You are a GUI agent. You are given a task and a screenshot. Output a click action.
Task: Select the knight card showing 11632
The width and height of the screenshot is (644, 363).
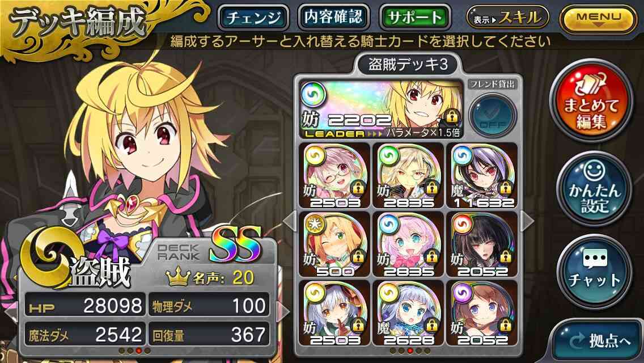click(x=482, y=175)
